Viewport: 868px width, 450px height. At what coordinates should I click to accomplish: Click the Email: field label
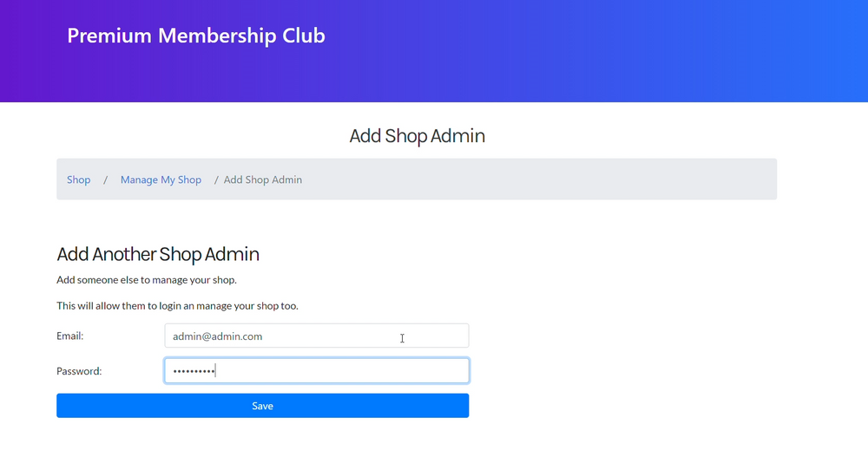pyautogui.click(x=69, y=336)
